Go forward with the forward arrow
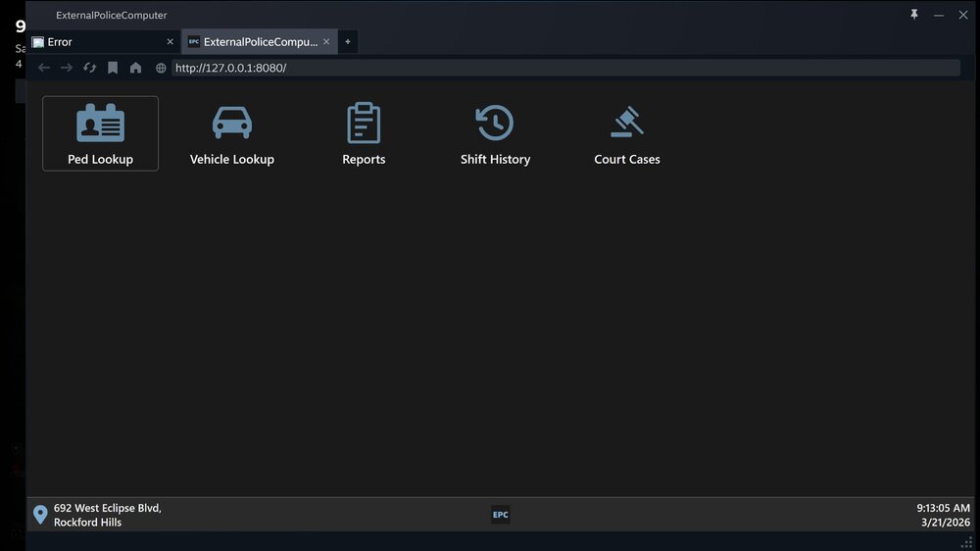 [67, 68]
